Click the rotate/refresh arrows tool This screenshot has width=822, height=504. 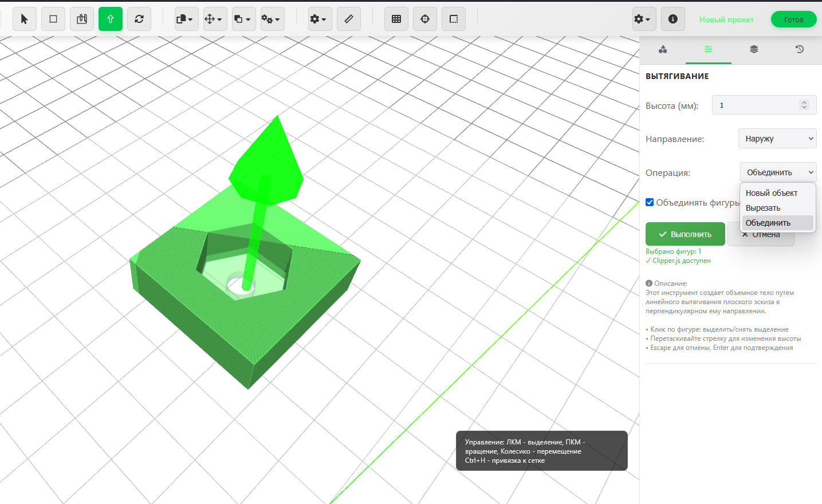(139, 19)
